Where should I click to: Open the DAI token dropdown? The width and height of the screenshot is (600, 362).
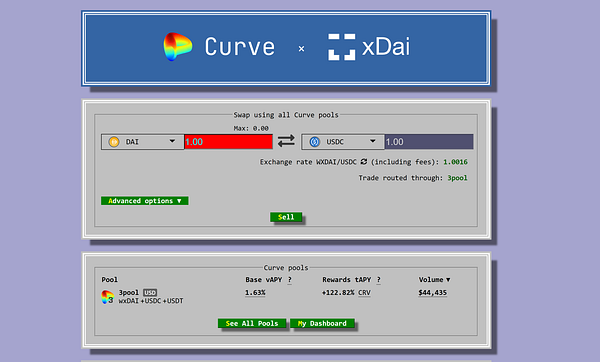142,142
